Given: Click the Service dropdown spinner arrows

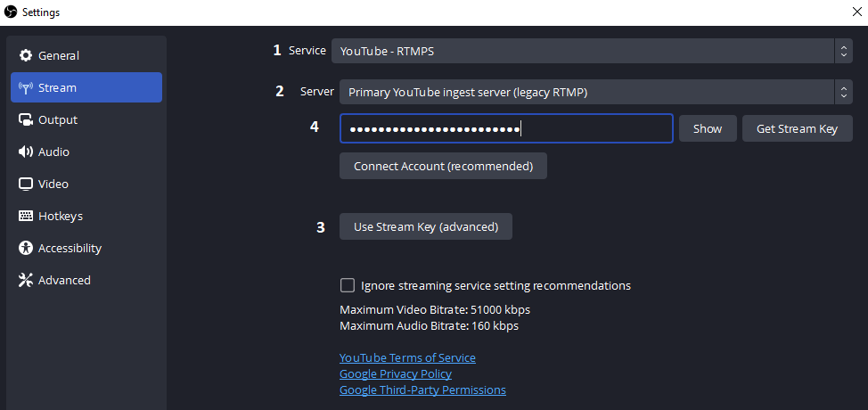Looking at the screenshot, I should (843, 51).
